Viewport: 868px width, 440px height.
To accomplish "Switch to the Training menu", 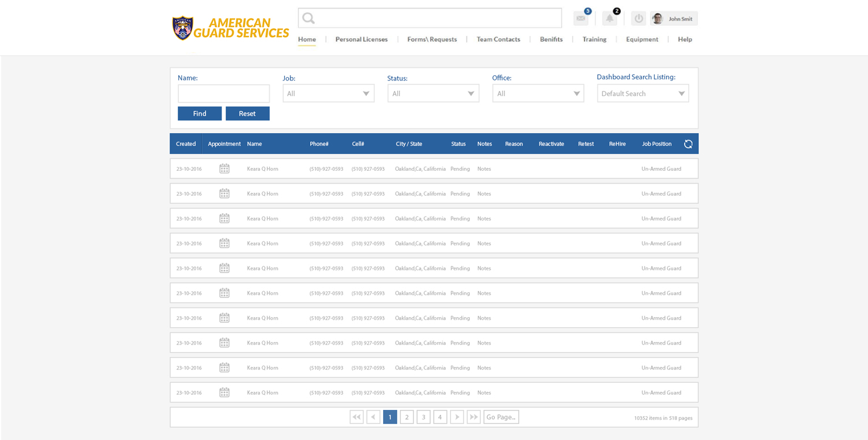I will tap(594, 39).
